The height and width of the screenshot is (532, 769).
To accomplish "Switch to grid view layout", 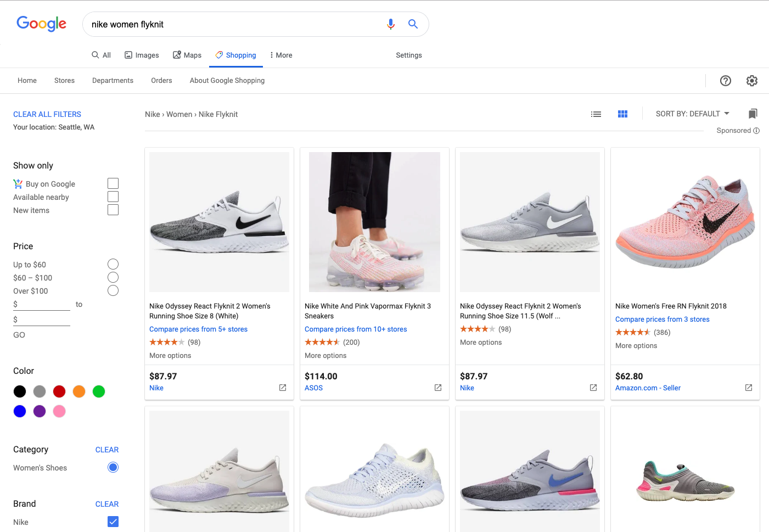I will pyautogui.click(x=622, y=114).
